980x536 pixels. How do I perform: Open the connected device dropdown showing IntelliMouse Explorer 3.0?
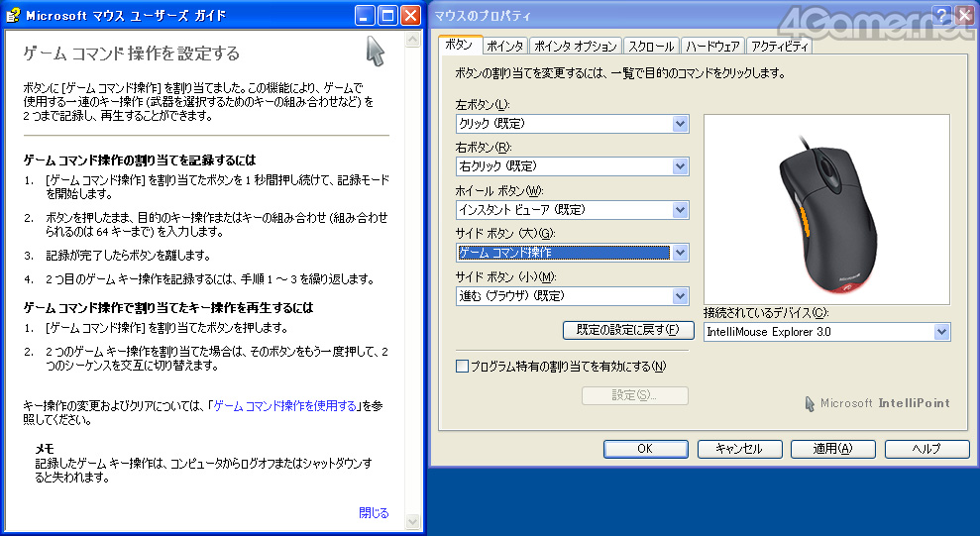click(x=941, y=332)
